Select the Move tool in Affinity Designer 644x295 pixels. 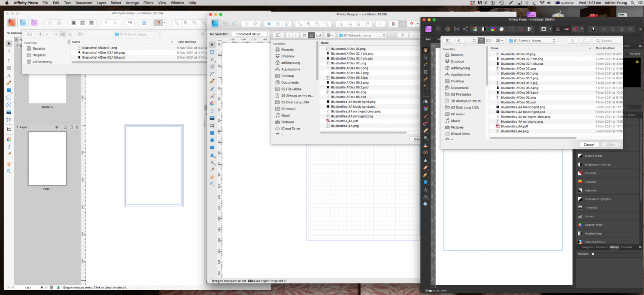coord(213,44)
